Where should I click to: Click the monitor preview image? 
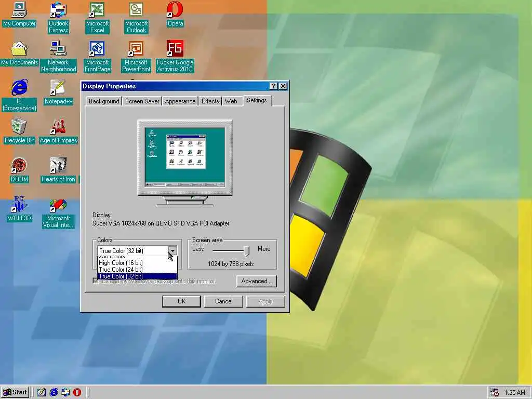click(x=185, y=163)
